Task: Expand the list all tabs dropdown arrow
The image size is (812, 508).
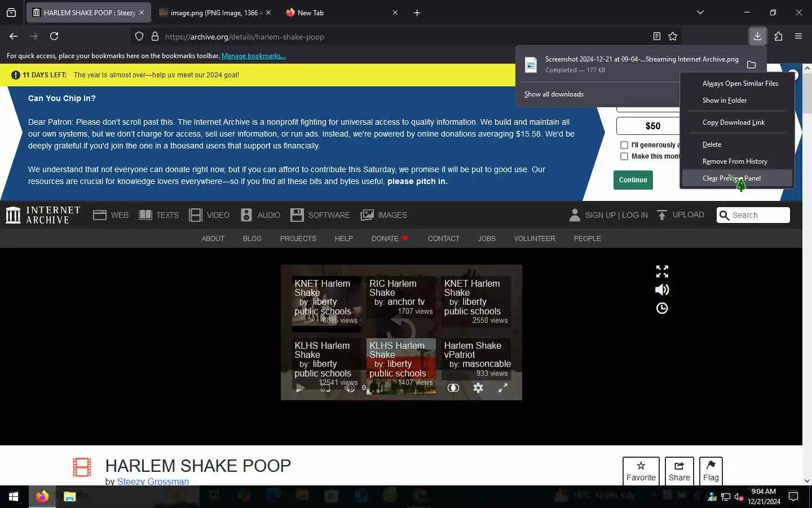Action: pyautogui.click(x=700, y=12)
